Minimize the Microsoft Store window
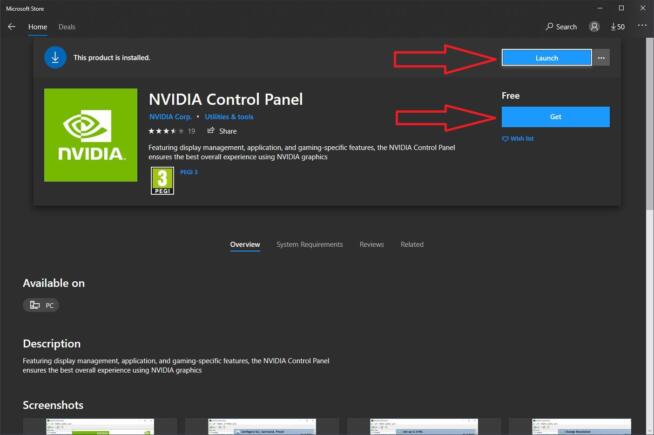The image size is (654, 435). pyautogui.click(x=600, y=8)
